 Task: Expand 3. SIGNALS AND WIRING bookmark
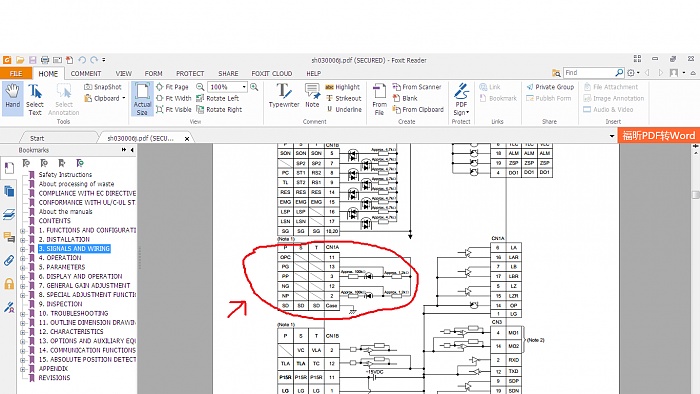coord(23,249)
